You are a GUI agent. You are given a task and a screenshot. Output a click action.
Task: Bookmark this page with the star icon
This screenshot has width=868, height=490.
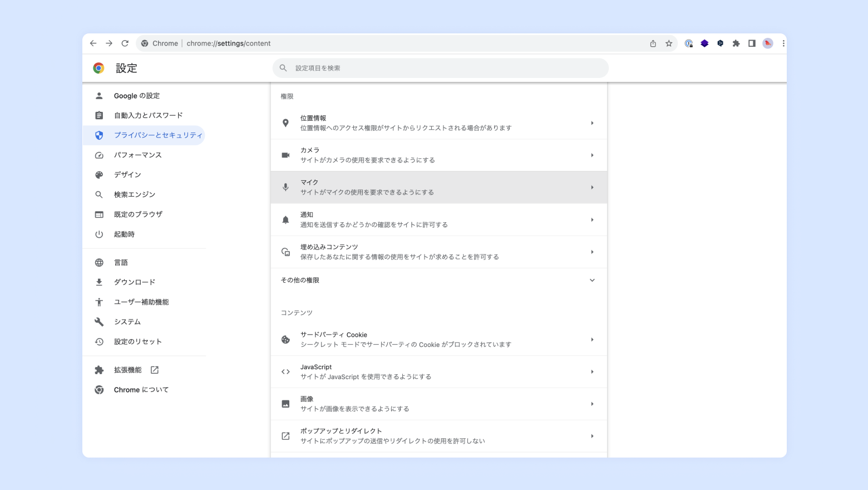coord(669,43)
